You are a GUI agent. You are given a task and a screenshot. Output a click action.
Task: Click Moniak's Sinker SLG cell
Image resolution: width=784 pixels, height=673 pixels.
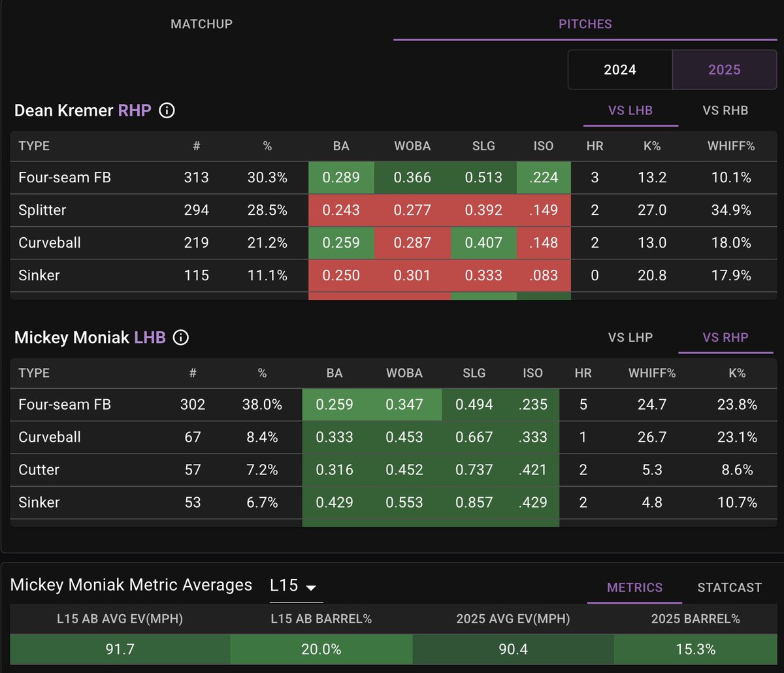pyautogui.click(x=474, y=502)
